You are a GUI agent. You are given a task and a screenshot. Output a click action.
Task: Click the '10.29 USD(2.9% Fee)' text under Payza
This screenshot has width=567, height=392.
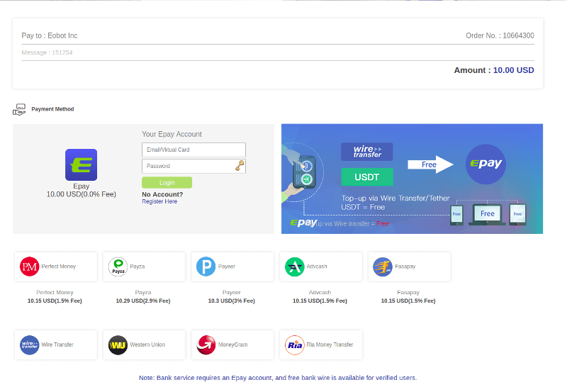(x=143, y=301)
